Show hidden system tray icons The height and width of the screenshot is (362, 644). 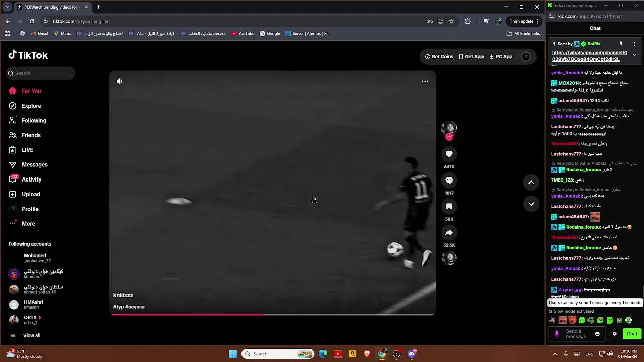[555, 354]
